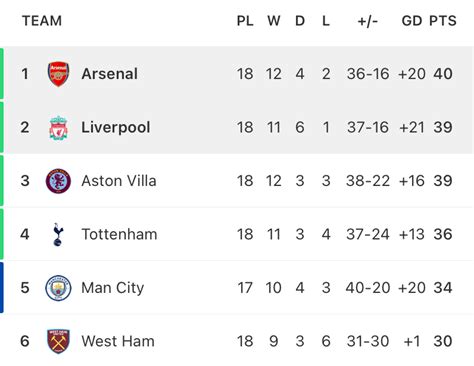Sort table by PTS column header

(x=443, y=21)
